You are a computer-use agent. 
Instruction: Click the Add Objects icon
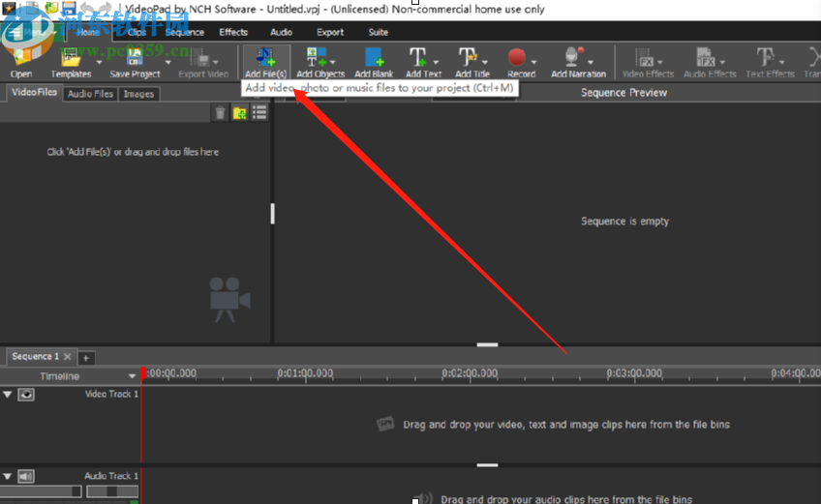tap(317, 58)
